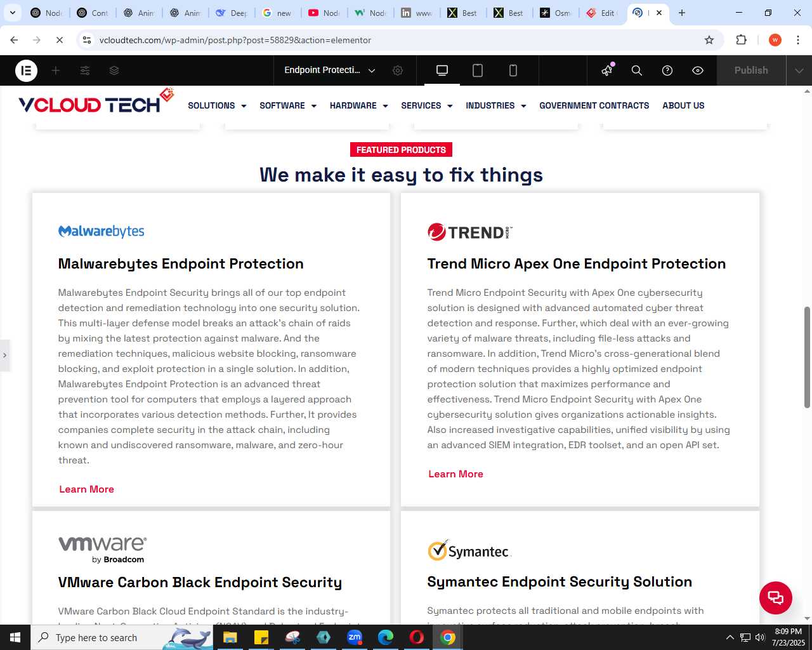Select the 'We make it easy' heading
Viewport: 812px width, 650px height.
click(x=401, y=175)
